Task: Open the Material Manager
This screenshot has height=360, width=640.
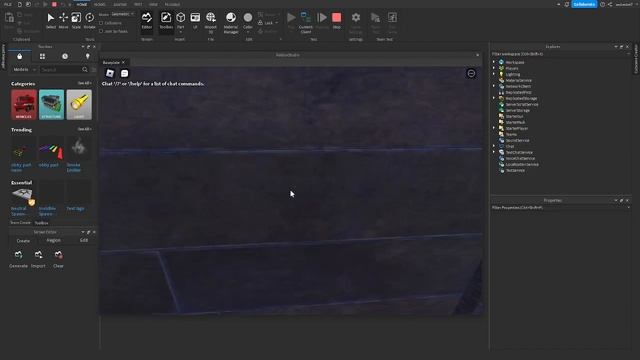Action: [231, 22]
